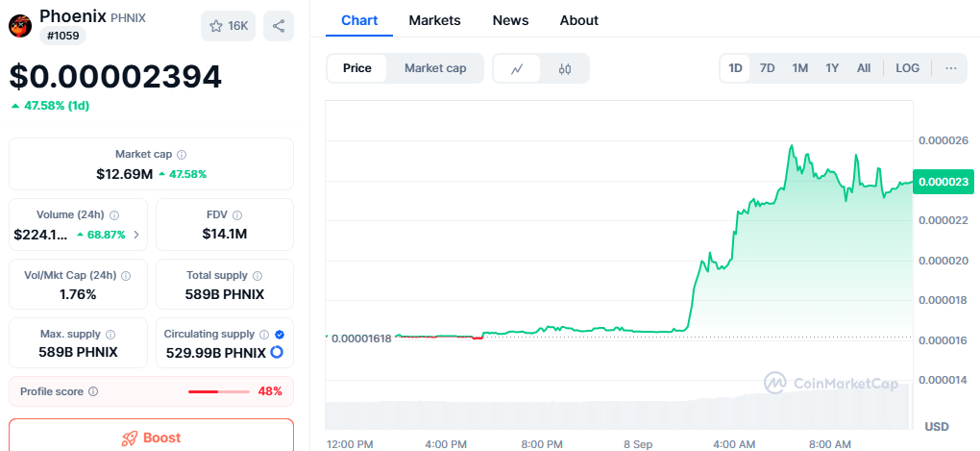Image resolution: width=980 pixels, height=451 pixels.
Task: Open the Chart tab
Action: pos(359,20)
